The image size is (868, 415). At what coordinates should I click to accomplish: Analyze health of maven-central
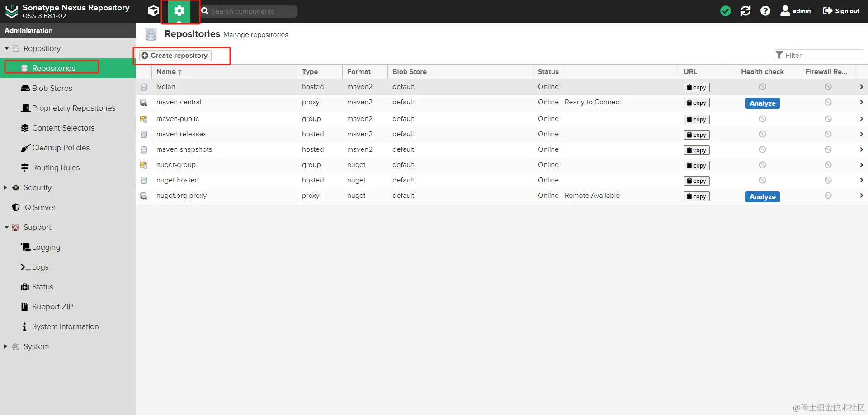762,103
